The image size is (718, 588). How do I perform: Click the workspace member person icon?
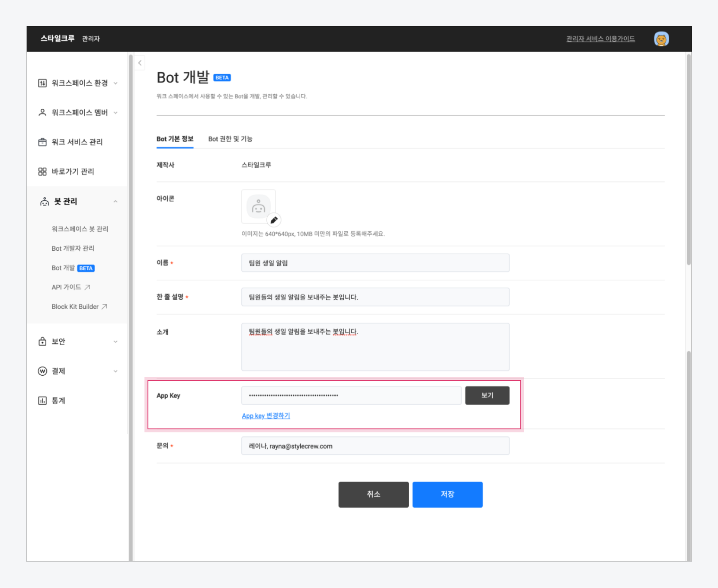(42, 112)
